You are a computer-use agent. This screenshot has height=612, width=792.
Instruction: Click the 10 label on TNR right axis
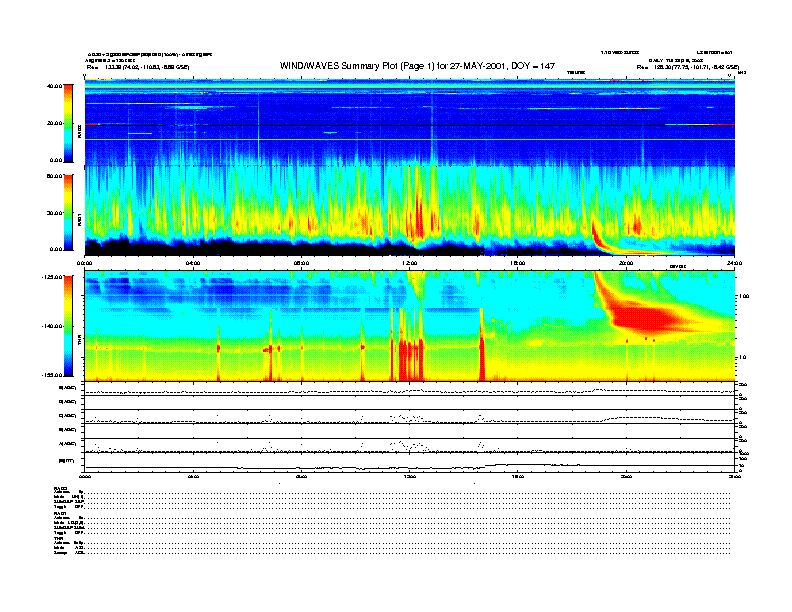coord(742,358)
